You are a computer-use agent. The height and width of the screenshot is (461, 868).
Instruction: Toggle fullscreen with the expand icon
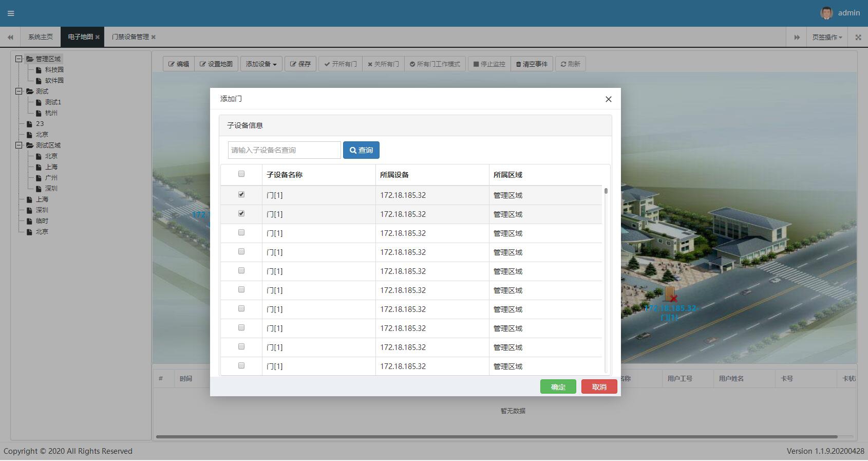[x=858, y=37]
